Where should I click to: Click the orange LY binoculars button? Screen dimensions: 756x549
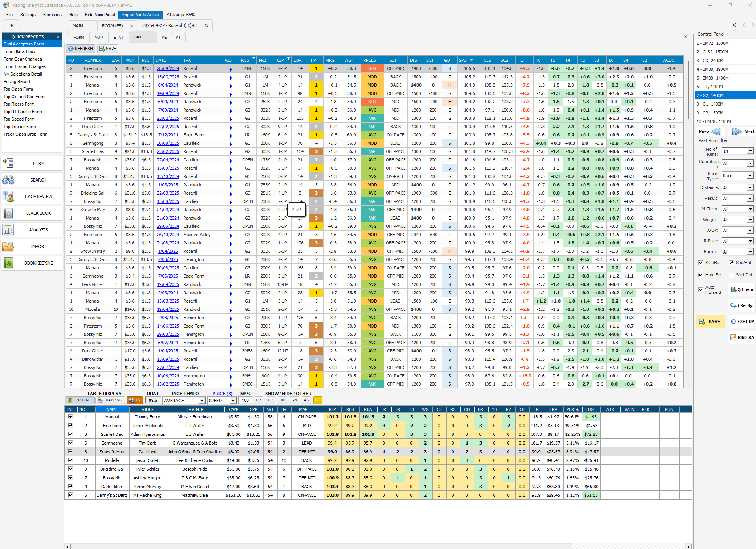pos(135,400)
